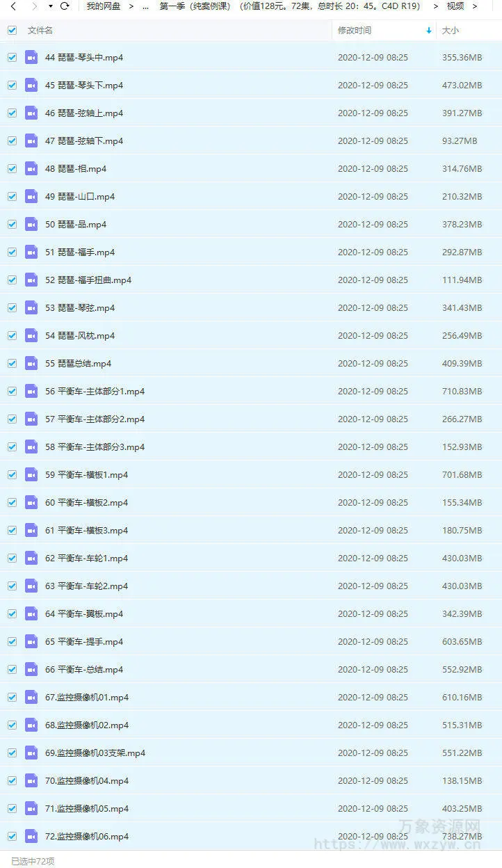Uncheck the checkbox for 50 琵琶-品.mp4

pos(12,224)
